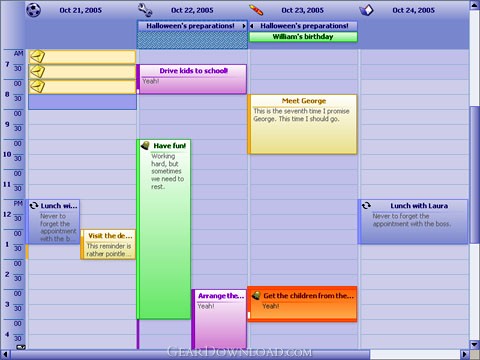480x360 pixels.
Task: Open the Meet George appointment
Action: coord(302,124)
